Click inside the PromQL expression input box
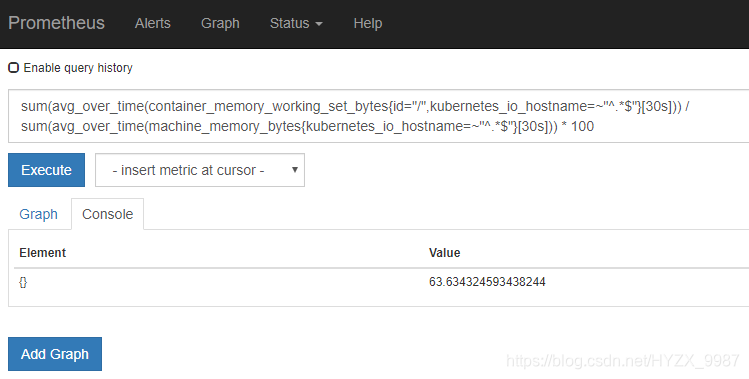 click(378, 116)
